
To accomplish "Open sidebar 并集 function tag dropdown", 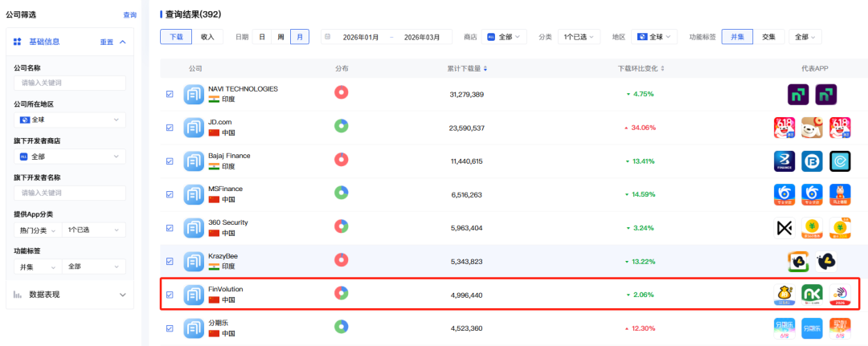I will [39, 267].
